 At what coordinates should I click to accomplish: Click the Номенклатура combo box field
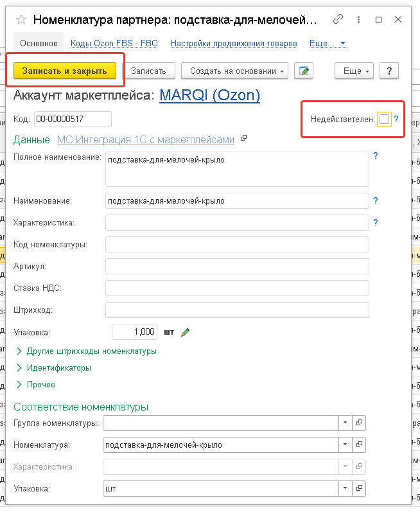click(221, 445)
